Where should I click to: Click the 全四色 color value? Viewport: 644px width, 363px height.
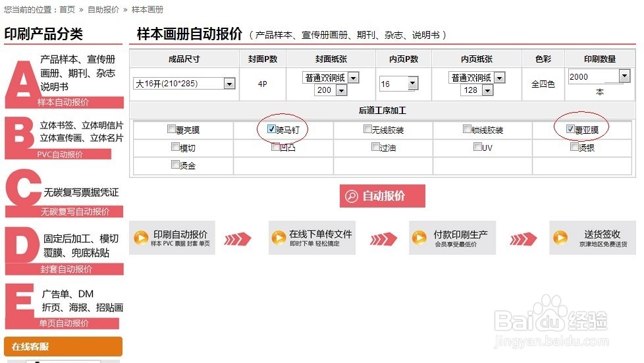543,84
